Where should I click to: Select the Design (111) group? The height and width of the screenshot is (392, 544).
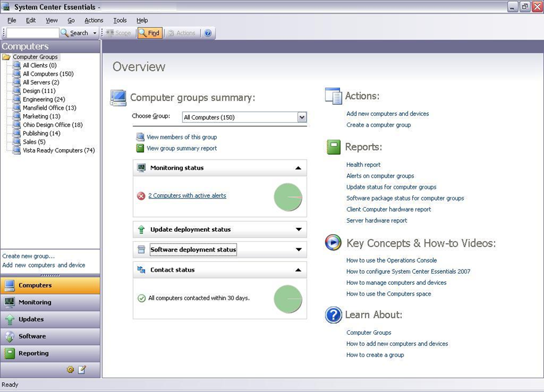(x=39, y=91)
